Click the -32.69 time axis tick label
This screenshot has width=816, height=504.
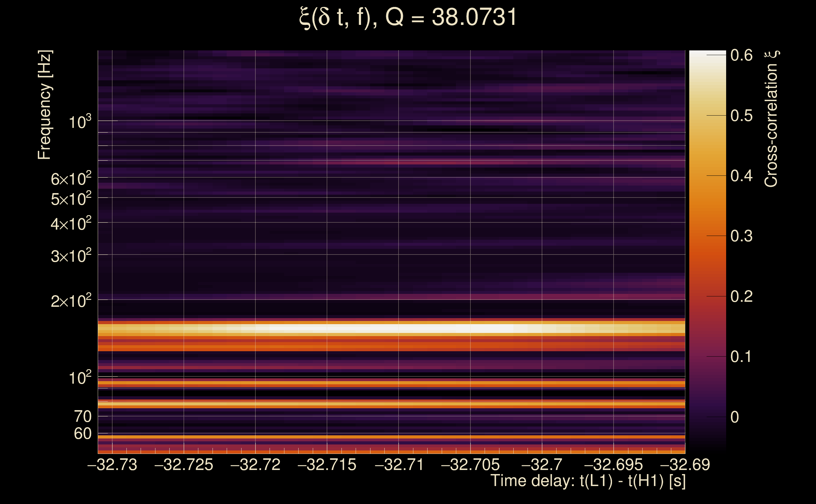(x=685, y=465)
